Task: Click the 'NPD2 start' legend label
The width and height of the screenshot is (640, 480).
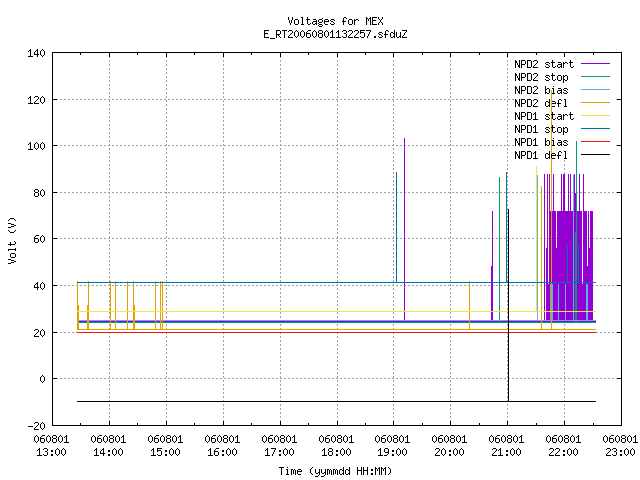Action: 544,64
